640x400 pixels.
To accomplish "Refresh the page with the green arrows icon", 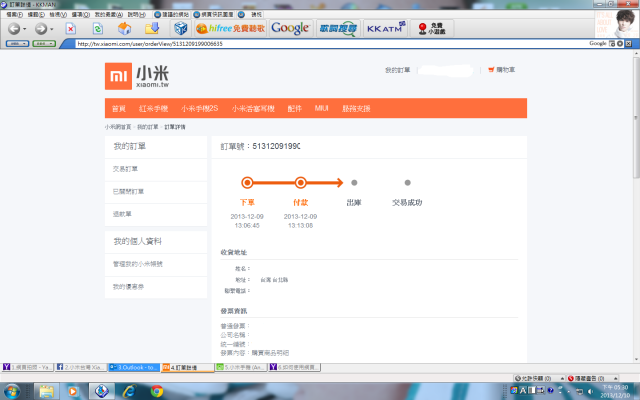I will [98, 29].
